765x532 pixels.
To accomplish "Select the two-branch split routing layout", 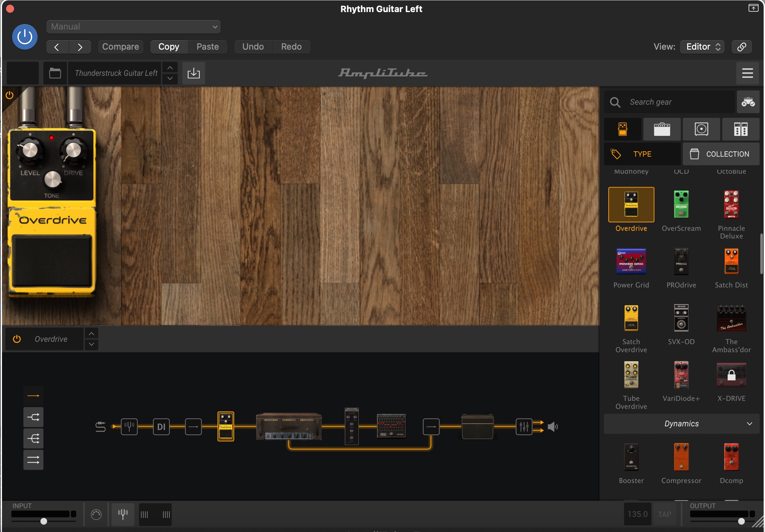I will (x=33, y=417).
